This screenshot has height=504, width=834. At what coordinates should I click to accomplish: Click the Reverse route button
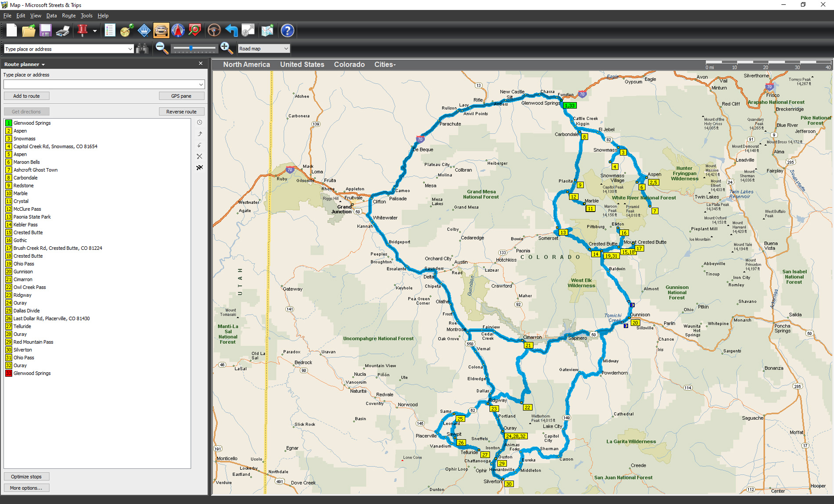click(181, 112)
